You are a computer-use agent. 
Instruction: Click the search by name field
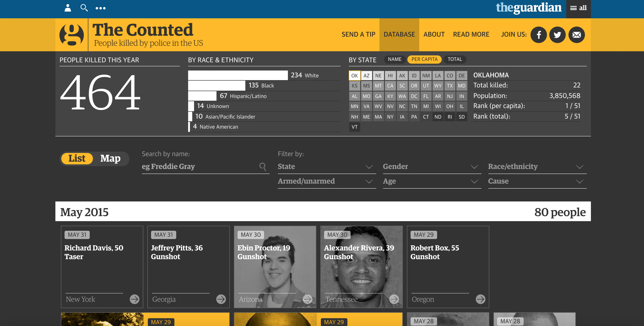point(200,166)
